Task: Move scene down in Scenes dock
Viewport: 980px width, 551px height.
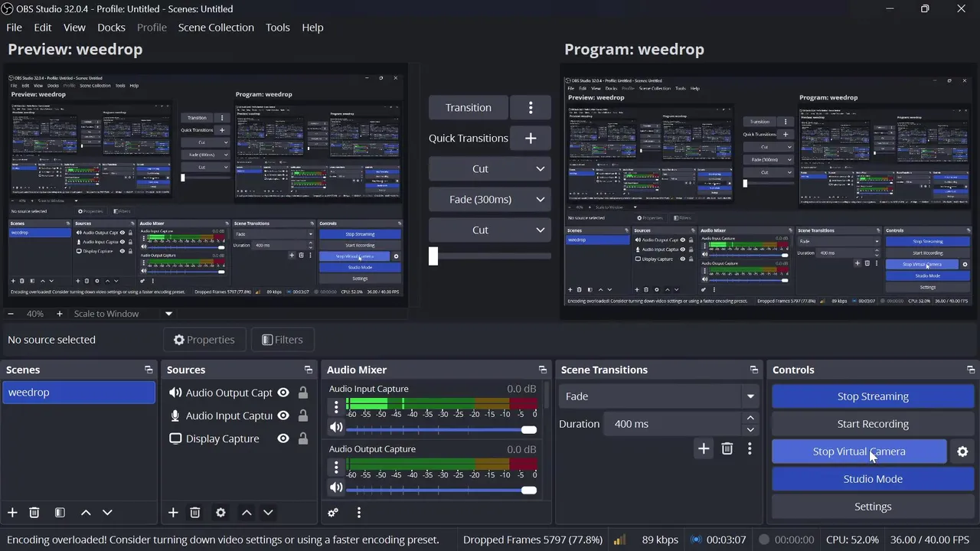Action: [107, 513]
